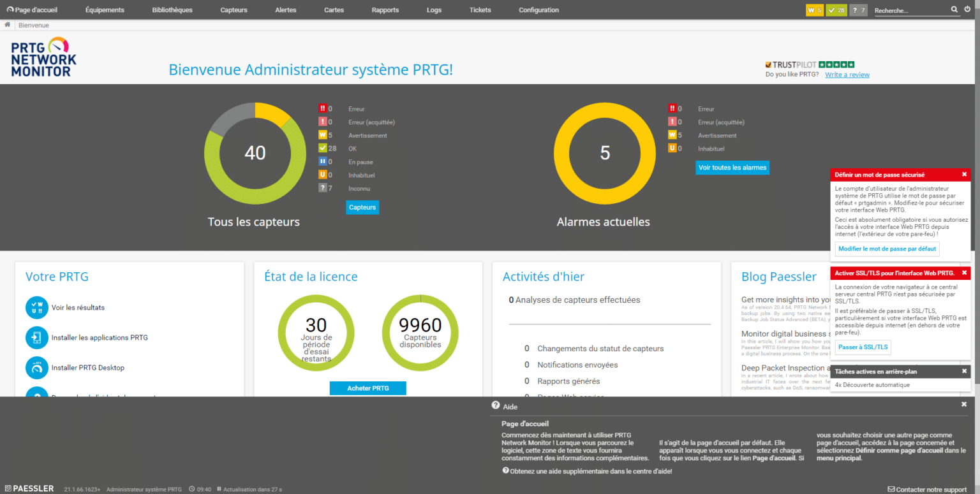
Task: Open Installer PRTG Desktop link
Action: [88, 368]
